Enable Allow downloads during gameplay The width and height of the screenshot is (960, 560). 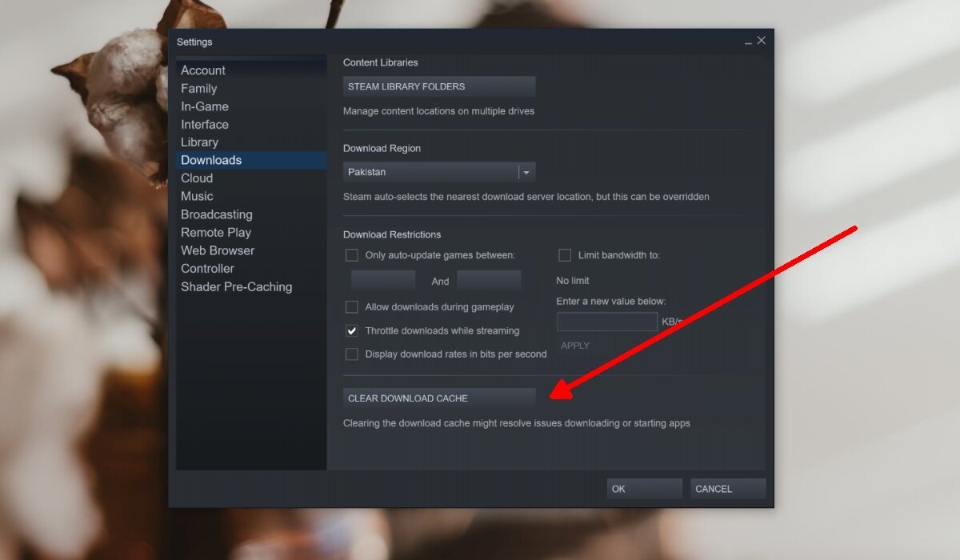click(351, 306)
